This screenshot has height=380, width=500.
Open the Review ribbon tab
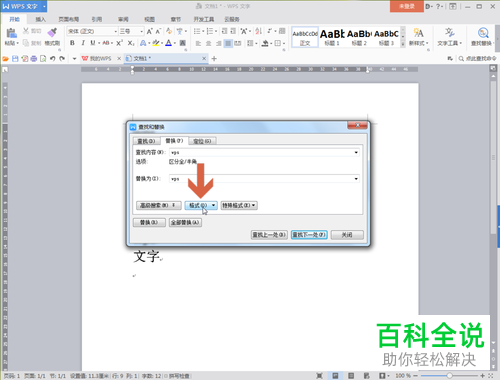pyautogui.click(x=123, y=19)
